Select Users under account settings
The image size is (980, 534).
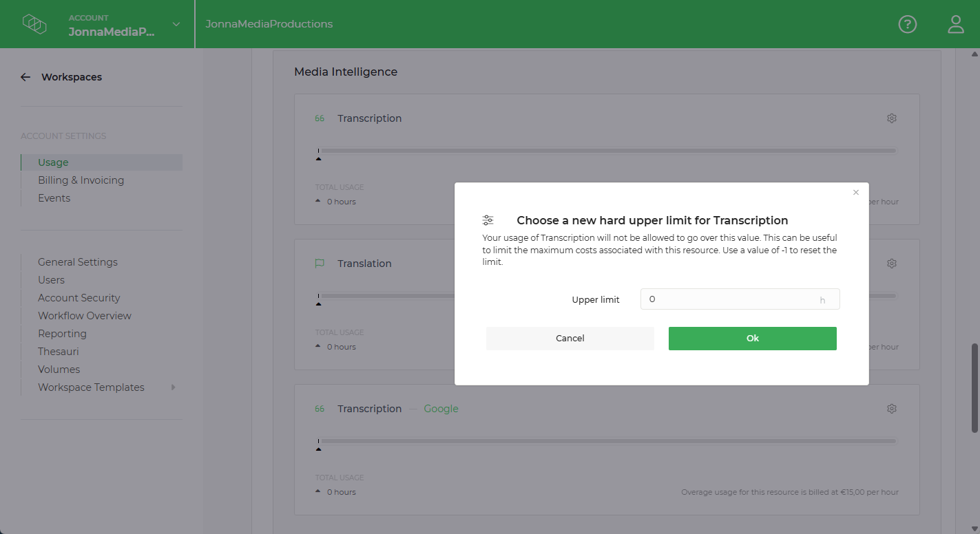[x=51, y=279]
